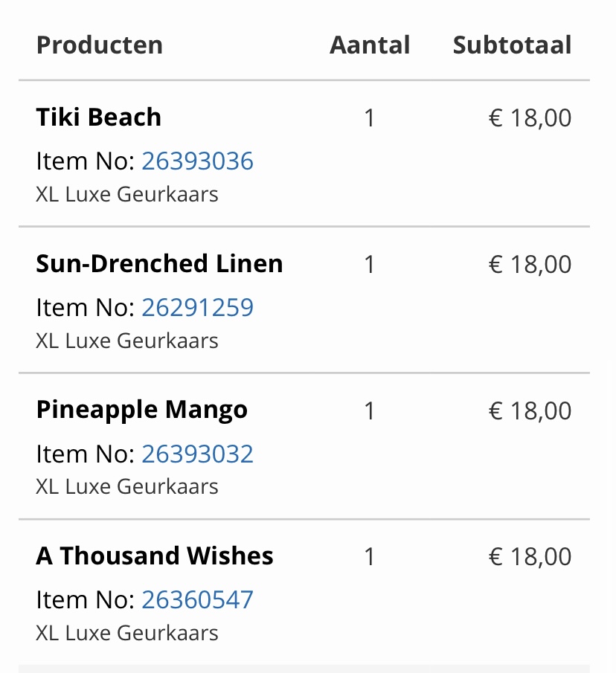Click the Aantal column header
The width and height of the screenshot is (616, 673).
[370, 45]
